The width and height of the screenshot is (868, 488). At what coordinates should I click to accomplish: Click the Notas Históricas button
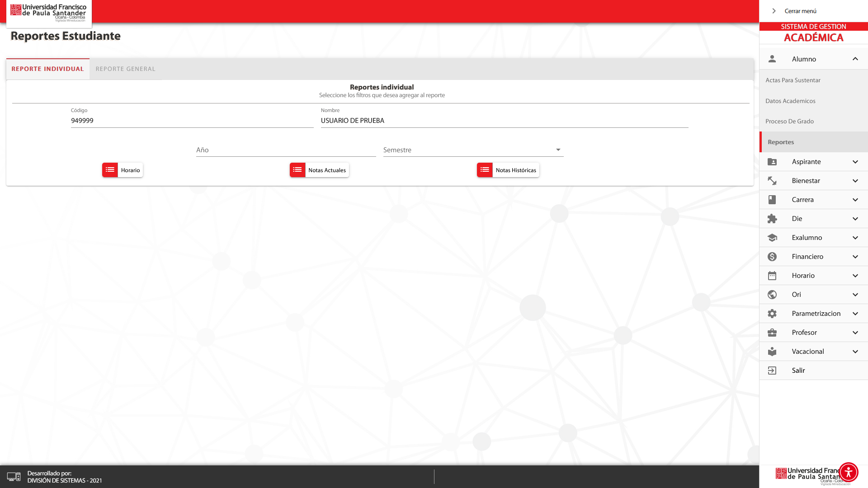pos(508,170)
